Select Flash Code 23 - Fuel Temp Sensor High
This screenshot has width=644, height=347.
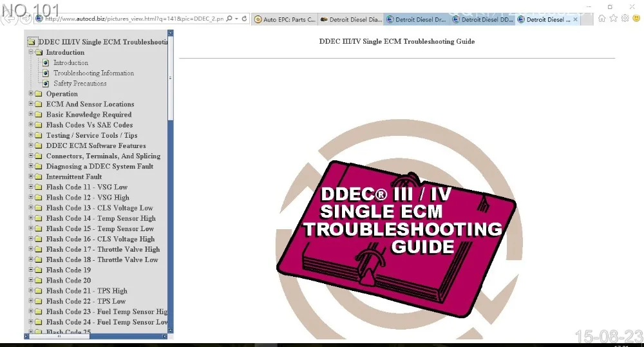click(107, 312)
